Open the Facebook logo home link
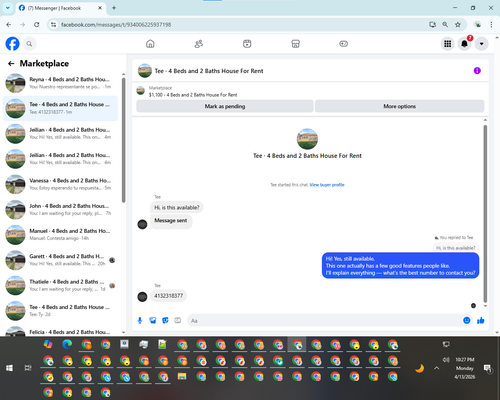This screenshot has height=400, width=500. (13, 44)
